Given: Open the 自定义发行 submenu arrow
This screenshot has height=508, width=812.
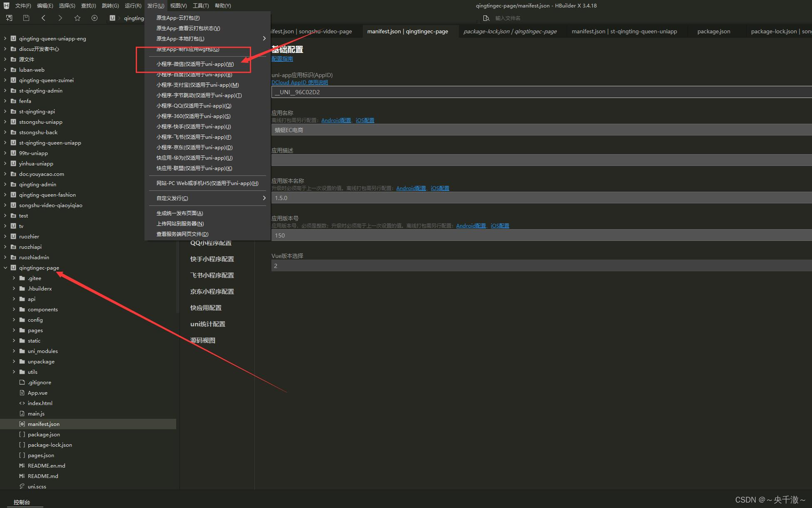Looking at the screenshot, I should click(x=264, y=198).
